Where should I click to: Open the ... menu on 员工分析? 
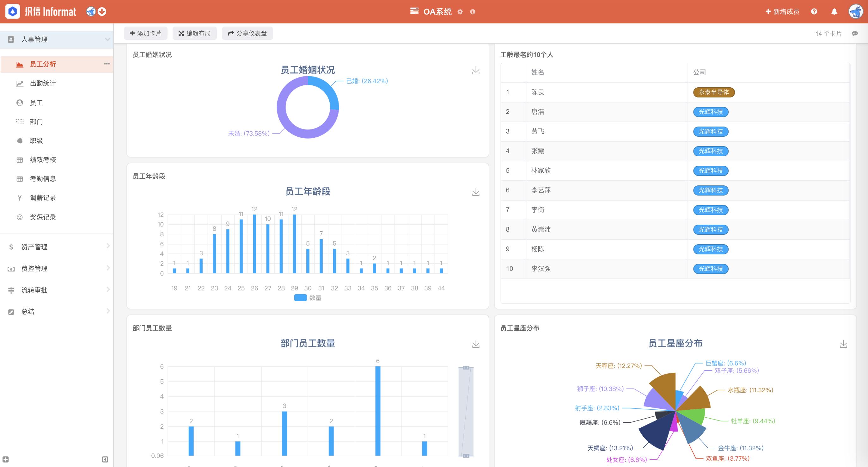point(107,64)
